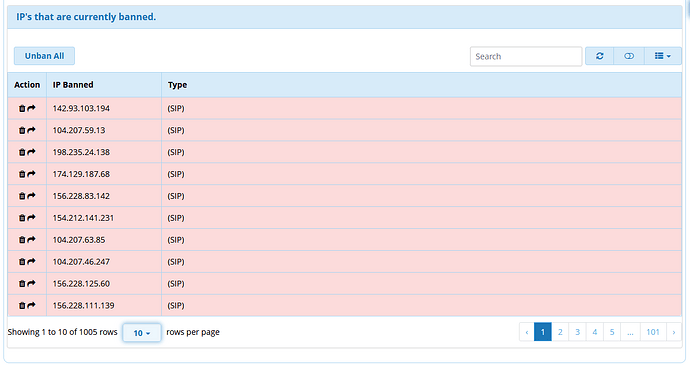Viewport: 690px width, 365px height.
Task: Click the pagination ellipsis item
Action: pyautogui.click(x=630, y=332)
